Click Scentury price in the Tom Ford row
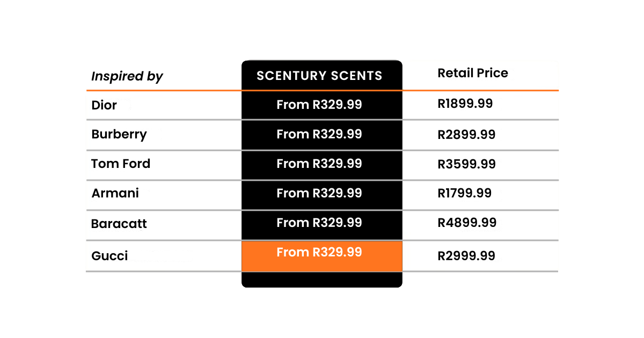The image size is (644, 338). (319, 164)
